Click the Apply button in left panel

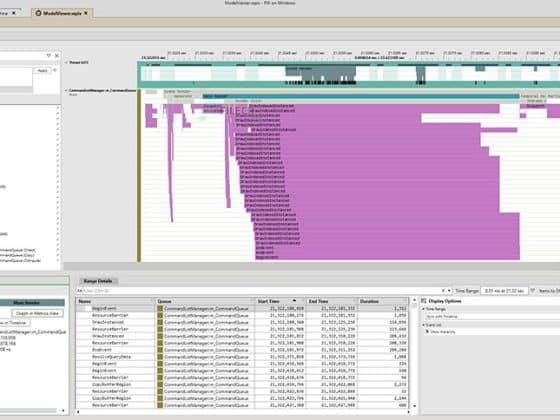click(42, 71)
